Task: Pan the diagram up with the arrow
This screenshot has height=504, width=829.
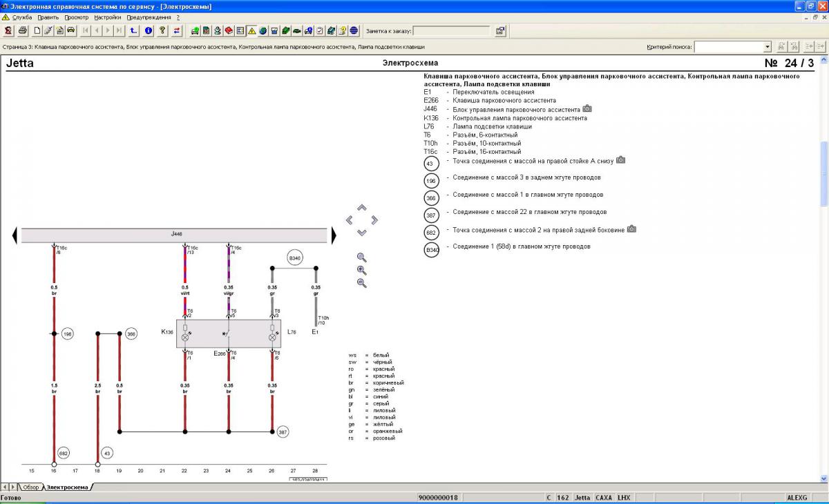Action: click(x=361, y=208)
